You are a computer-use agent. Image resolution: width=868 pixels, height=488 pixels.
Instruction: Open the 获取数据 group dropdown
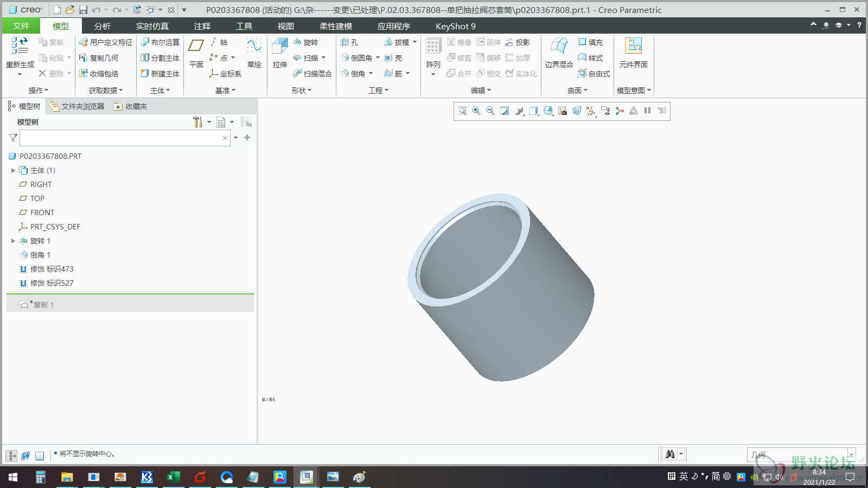[106, 91]
